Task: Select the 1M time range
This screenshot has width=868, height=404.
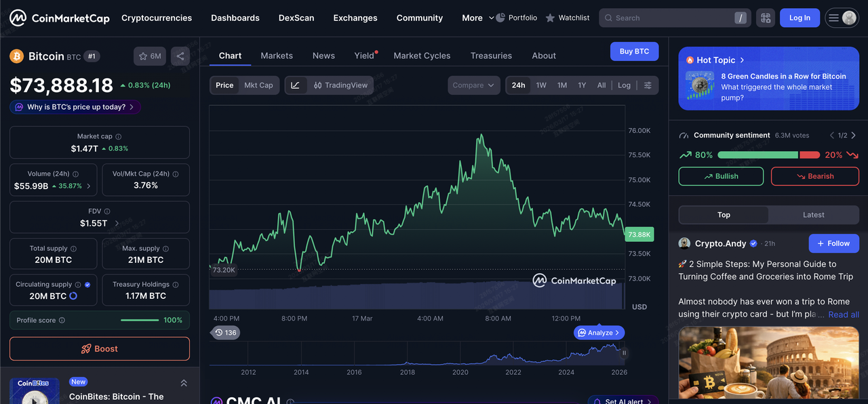Action: pyautogui.click(x=562, y=85)
